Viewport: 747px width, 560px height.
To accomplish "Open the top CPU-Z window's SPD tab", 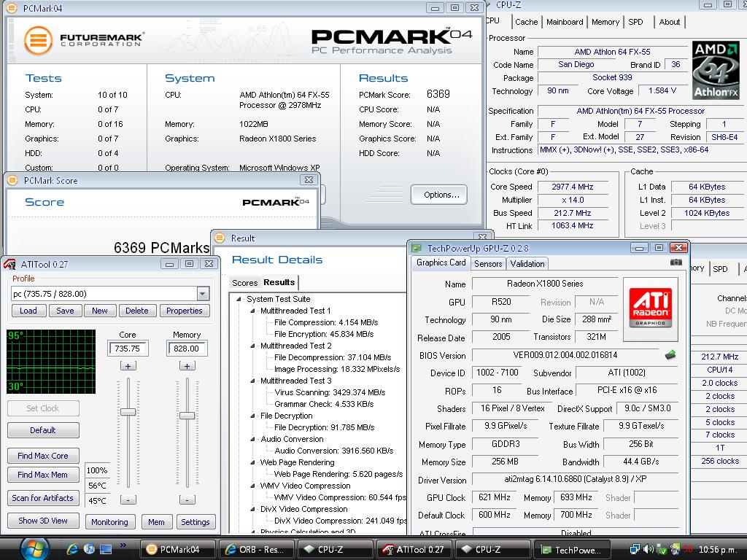I will point(635,22).
